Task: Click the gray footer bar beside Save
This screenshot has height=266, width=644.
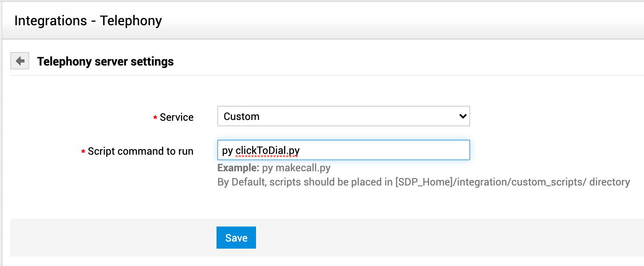Action: (435, 238)
